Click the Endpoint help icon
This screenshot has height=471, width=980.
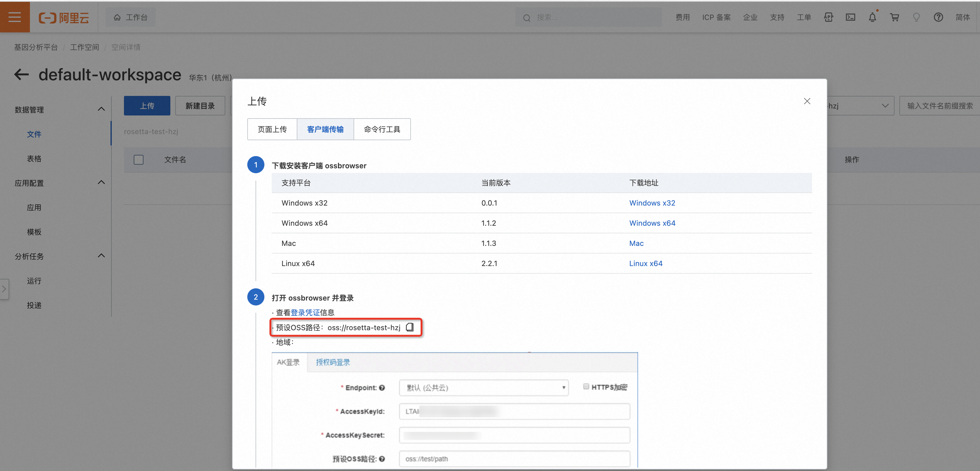382,388
